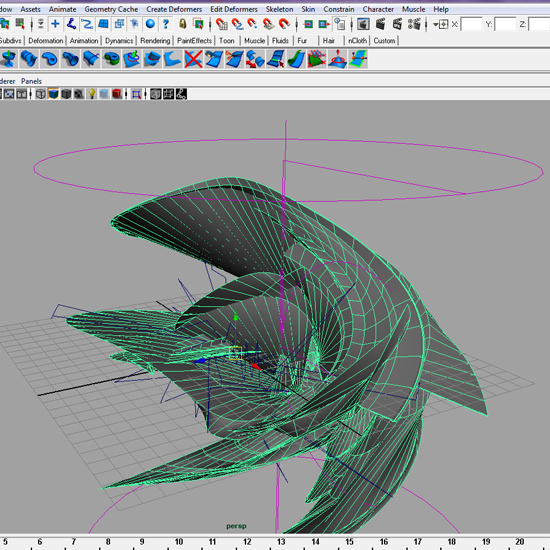Open the Muscle menu
550x550 pixels.
(x=413, y=9)
